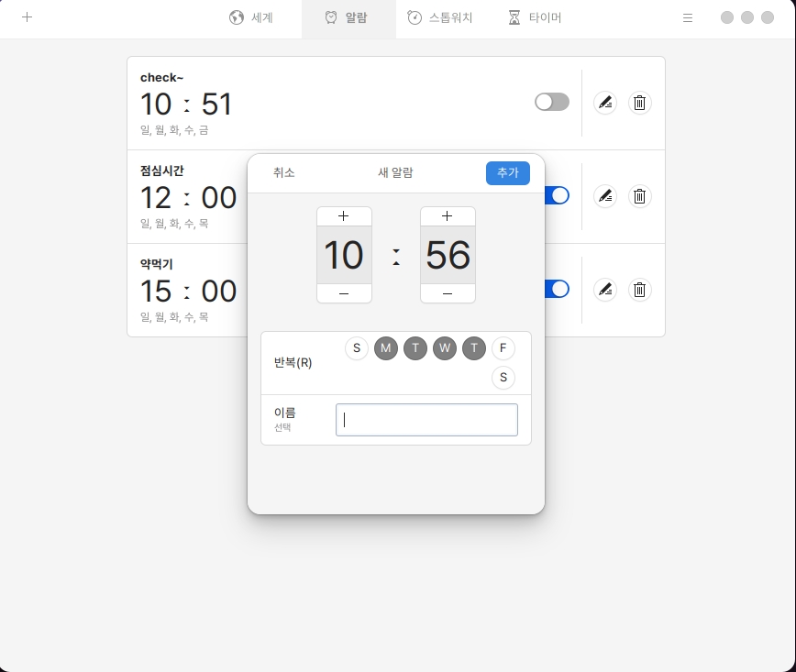The width and height of the screenshot is (796, 672).
Task: Enable the check~ alarm switch
Action: click(552, 102)
